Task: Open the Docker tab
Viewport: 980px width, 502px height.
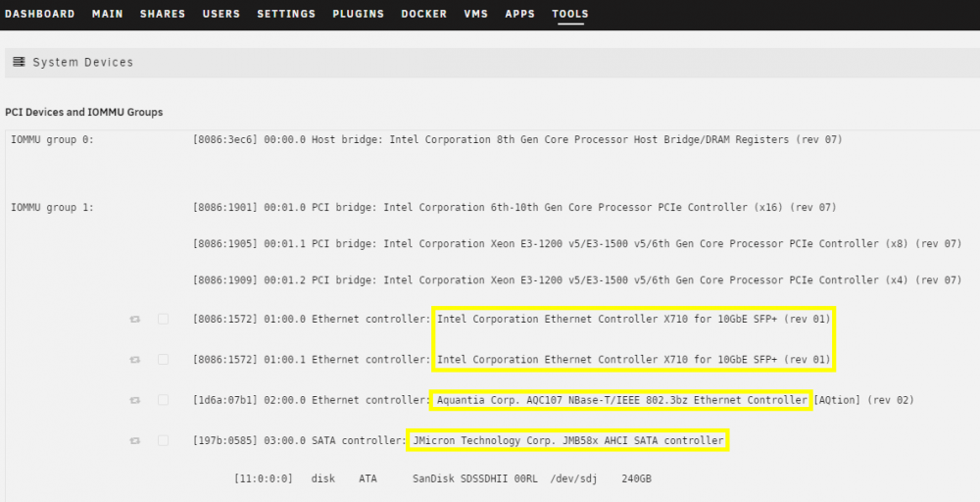Action: tap(423, 14)
